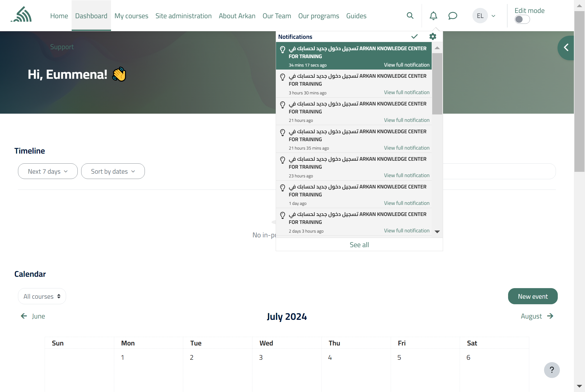View full notification from 3 hours 30 mins ago
Screen dimensions: 585x392
[x=407, y=93]
